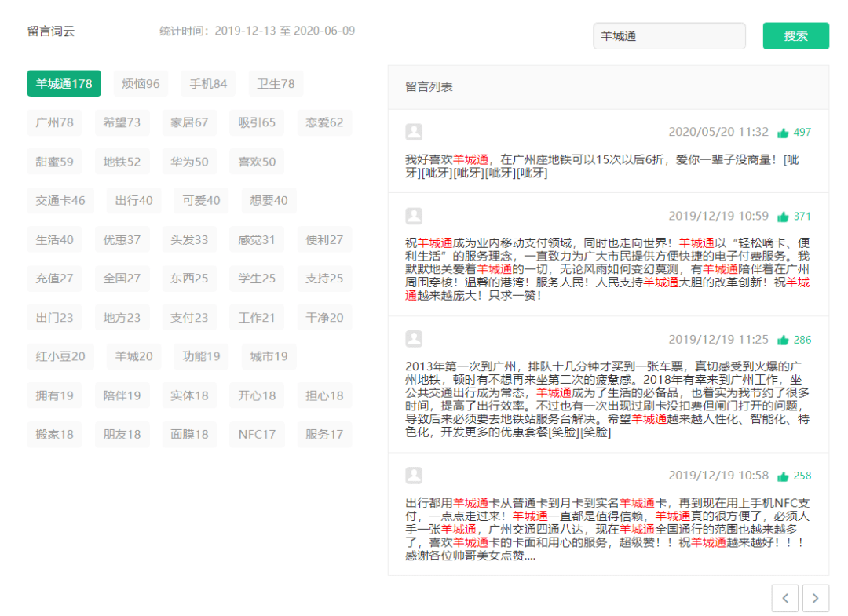The height and width of the screenshot is (616, 848).
Task: Click avatar of the 2020/05/20 11:32 comment
Action: pyautogui.click(x=414, y=132)
